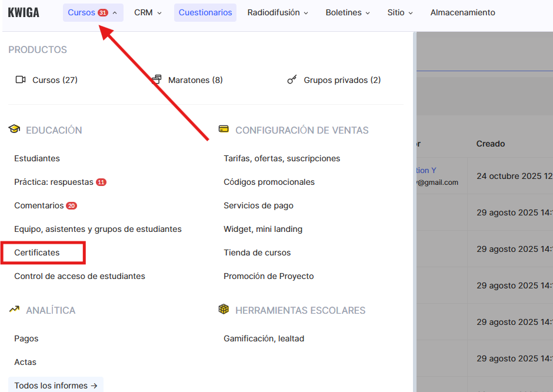The width and height of the screenshot is (553, 392).
Task: Open Práctica: respuestas with 11 badge
Action: (54, 182)
